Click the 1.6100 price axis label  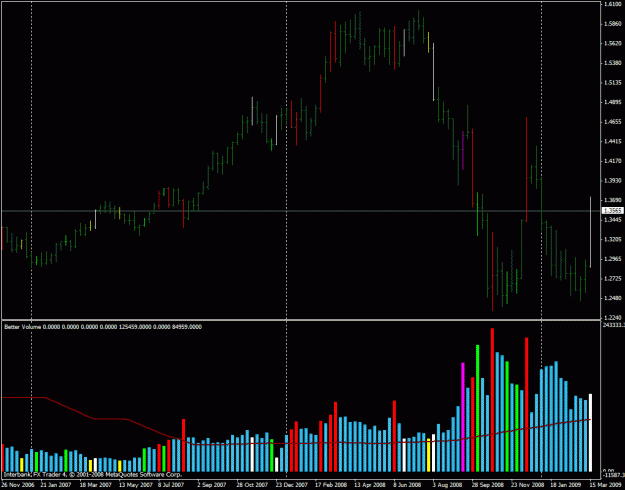[613, 4]
